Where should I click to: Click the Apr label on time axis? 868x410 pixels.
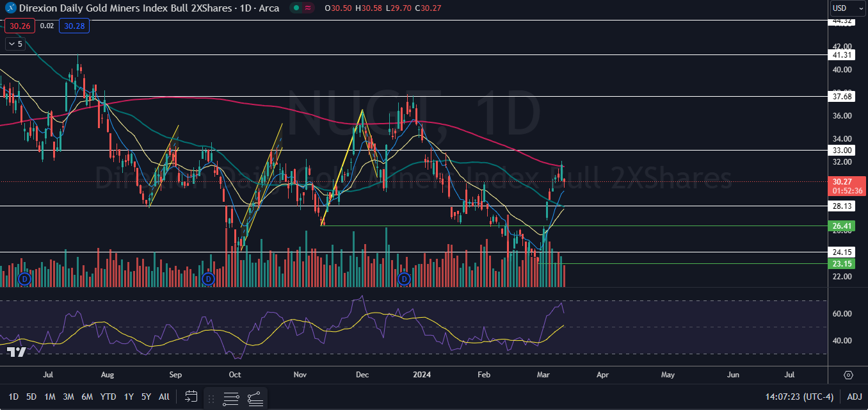coord(602,374)
